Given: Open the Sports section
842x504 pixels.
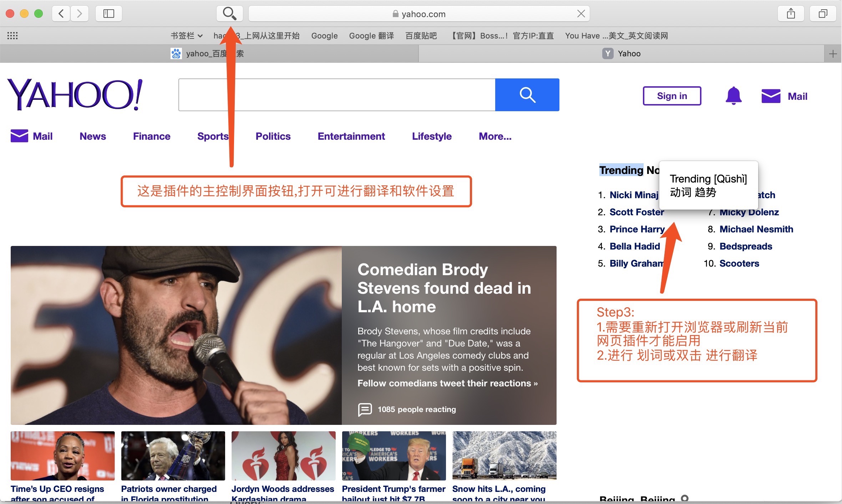Looking at the screenshot, I should 213,136.
